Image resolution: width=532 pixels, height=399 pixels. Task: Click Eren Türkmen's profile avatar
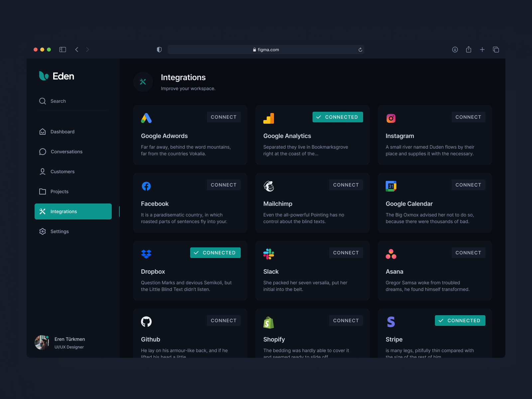[x=42, y=342]
